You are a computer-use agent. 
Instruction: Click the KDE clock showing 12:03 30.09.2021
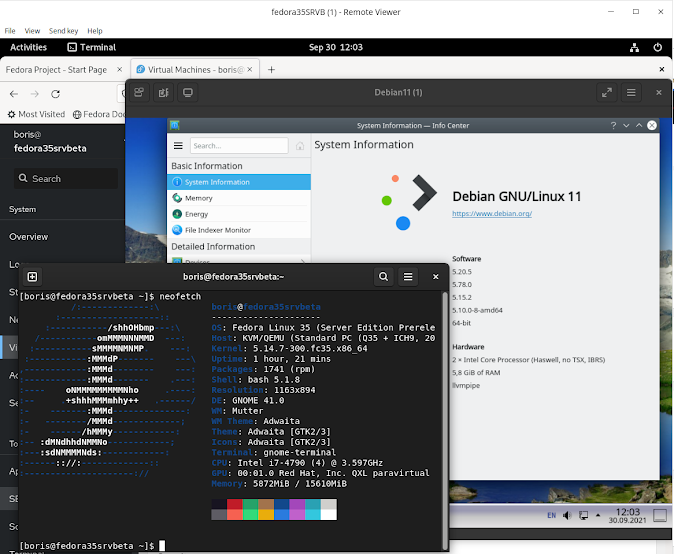tap(628, 515)
